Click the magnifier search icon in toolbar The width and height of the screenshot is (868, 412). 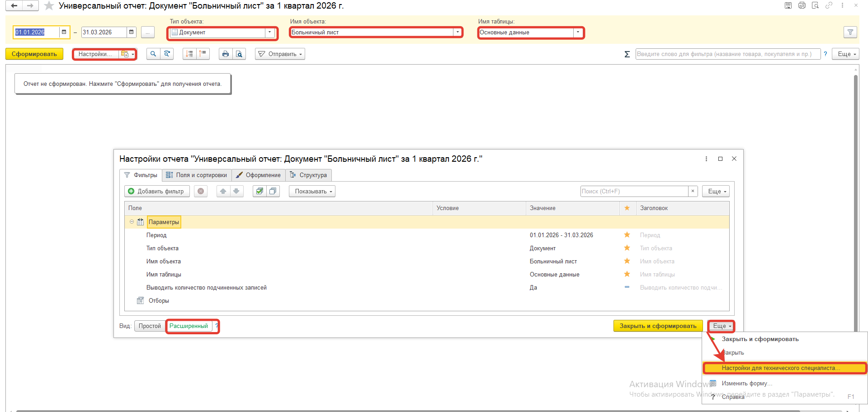coord(153,54)
